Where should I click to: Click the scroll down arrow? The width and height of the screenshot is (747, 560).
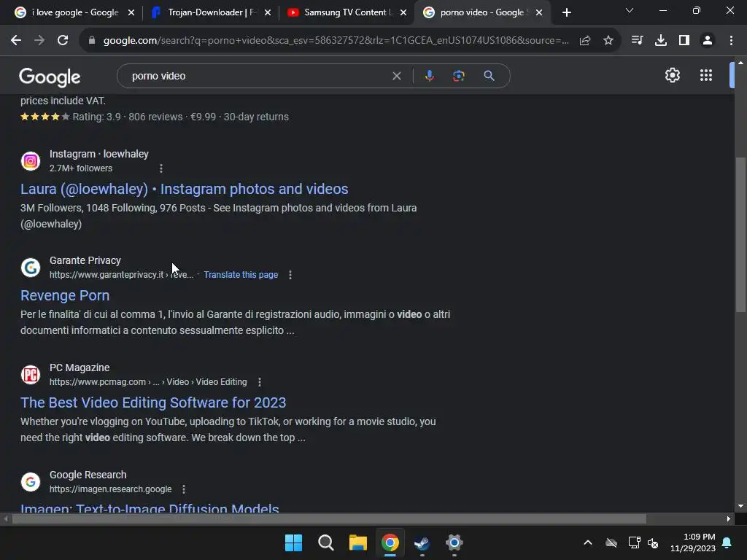[740, 506]
